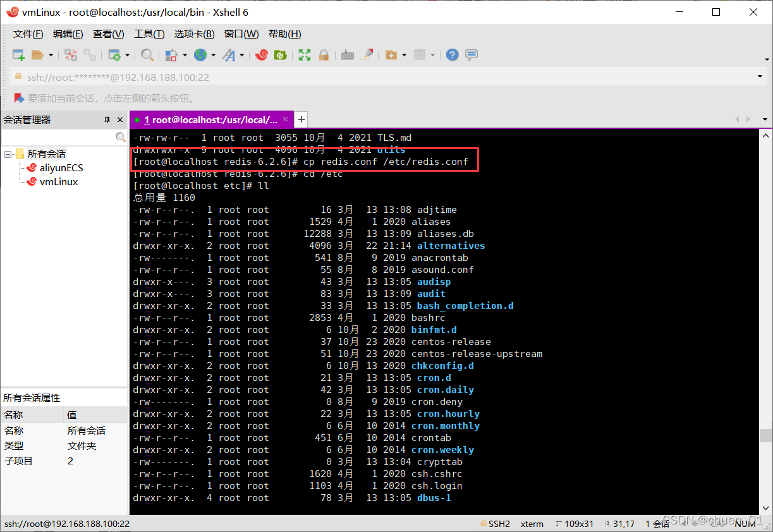The image size is (773, 532).
Task: Expand the dropdown next to the Open folder icon
Action: (x=50, y=55)
